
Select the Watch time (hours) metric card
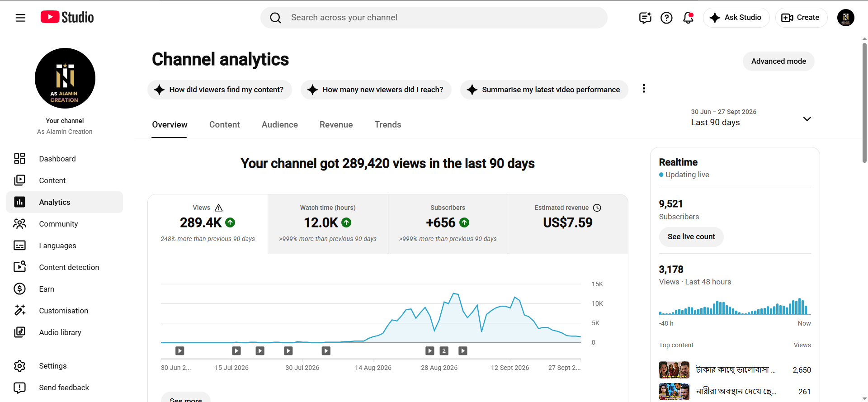coord(328,224)
